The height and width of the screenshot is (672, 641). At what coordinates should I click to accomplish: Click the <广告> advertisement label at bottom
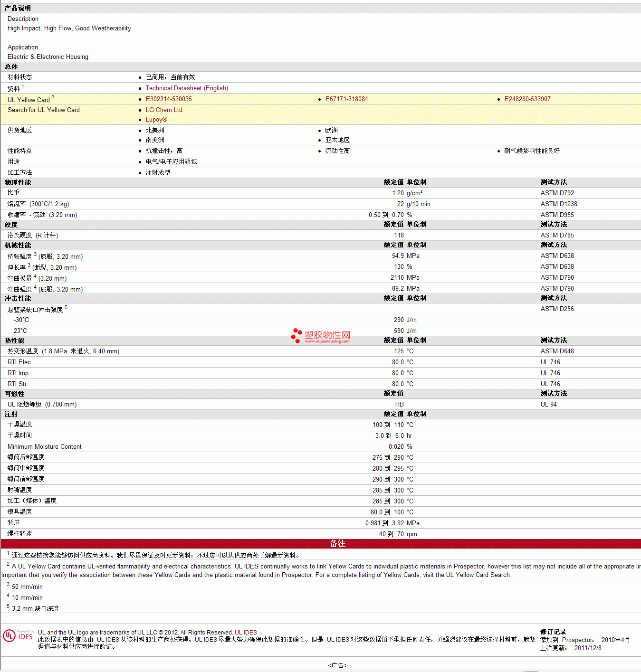(337, 666)
